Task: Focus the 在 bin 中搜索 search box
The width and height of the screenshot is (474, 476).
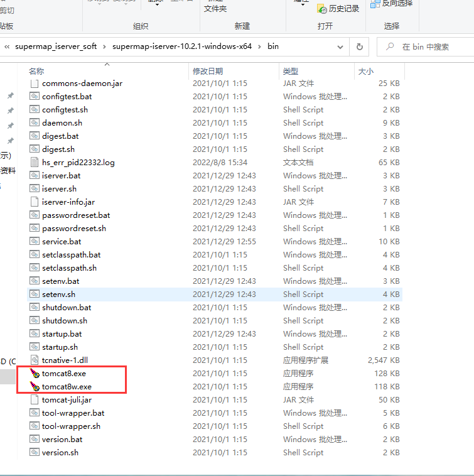Action: [426, 46]
